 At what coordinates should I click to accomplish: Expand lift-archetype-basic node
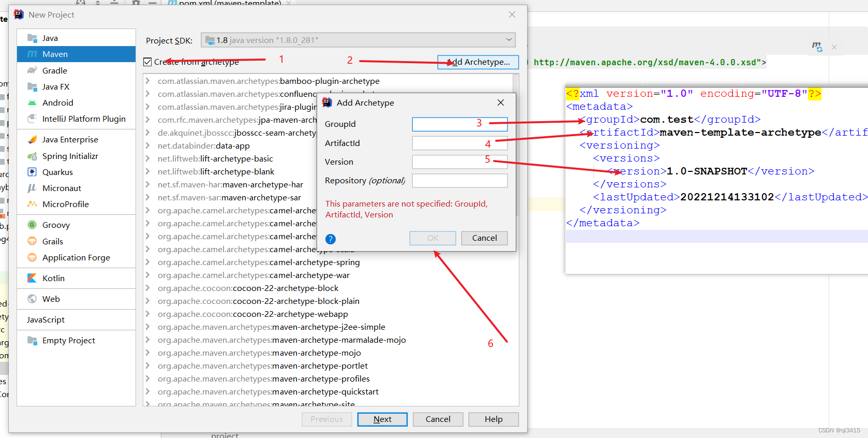[148, 158]
